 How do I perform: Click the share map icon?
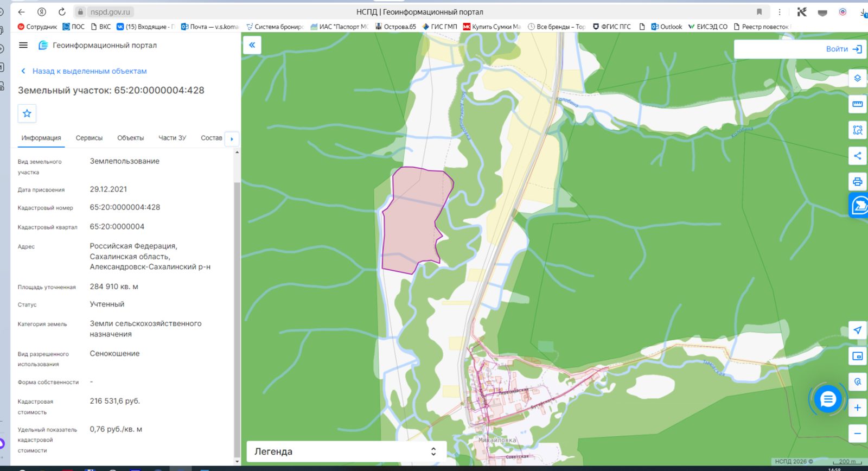point(857,156)
